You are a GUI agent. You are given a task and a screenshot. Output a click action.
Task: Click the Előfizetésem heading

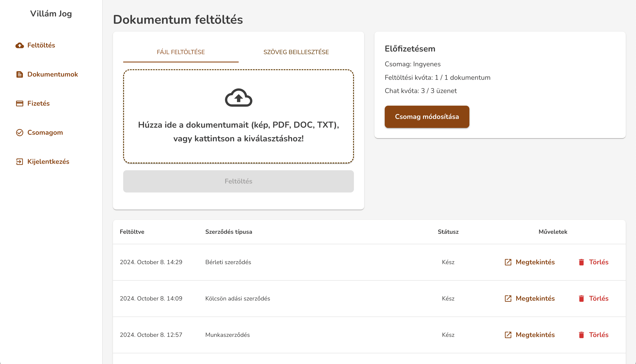[x=410, y=49]
